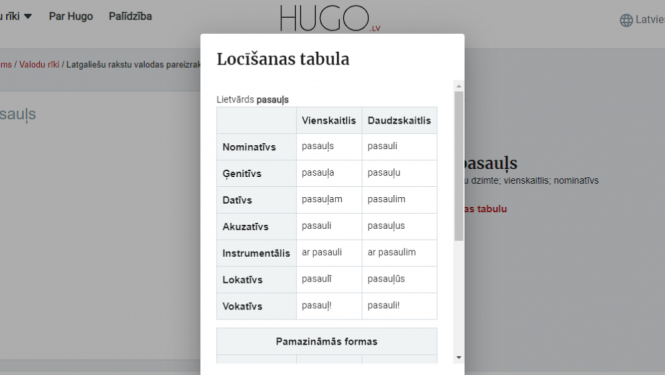Click the singular nominative cell pasauļs
The image size is (665, 375).
click(x=329, y=147)
